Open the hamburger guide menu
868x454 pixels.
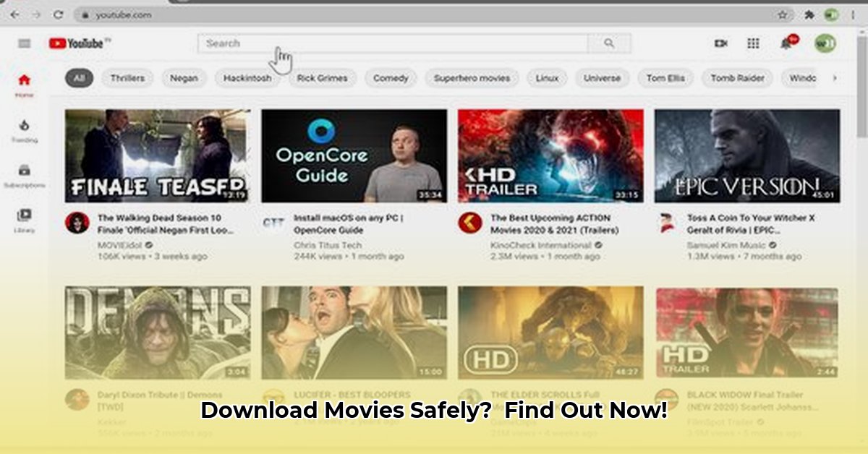pos(25,43)
